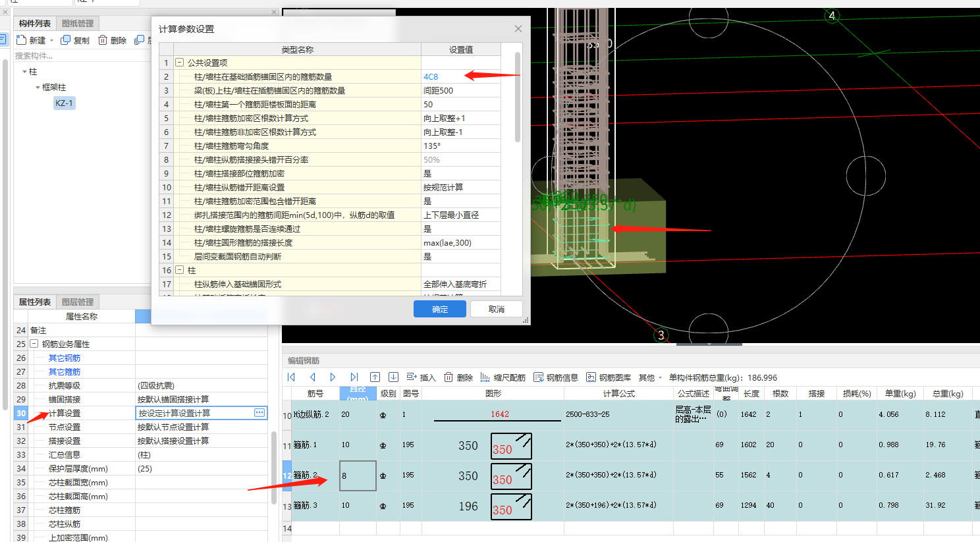Select 按规范计算 value in row 10

pyautogui.click(x=461, y=187)
